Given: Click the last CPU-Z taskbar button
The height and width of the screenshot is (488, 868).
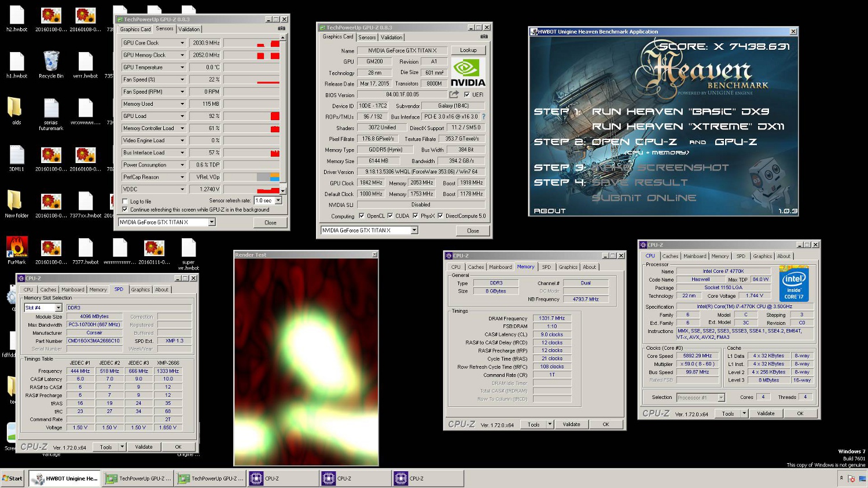Looking at the screenshot, I should tap(428, 478).
